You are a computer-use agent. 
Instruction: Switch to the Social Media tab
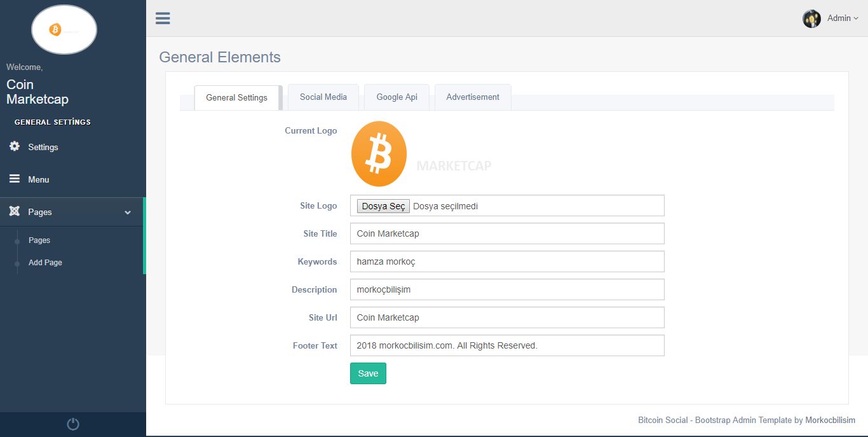pos(323,97)
